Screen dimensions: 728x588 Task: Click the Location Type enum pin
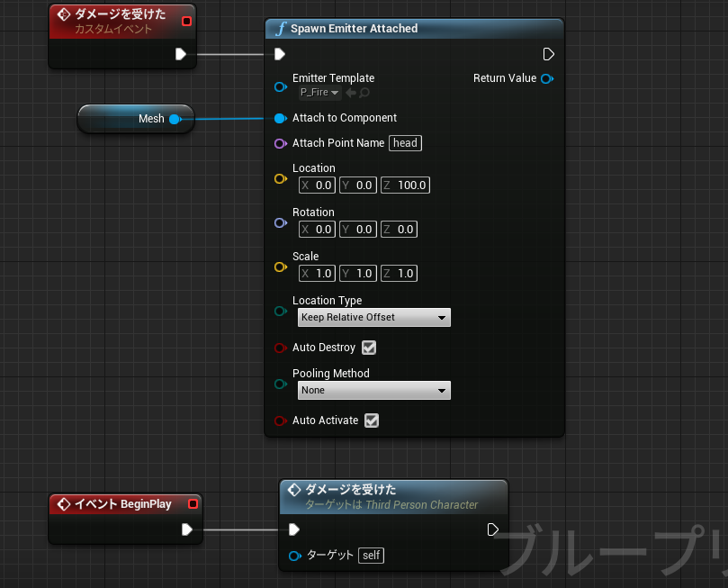click(x=281, y=312)
